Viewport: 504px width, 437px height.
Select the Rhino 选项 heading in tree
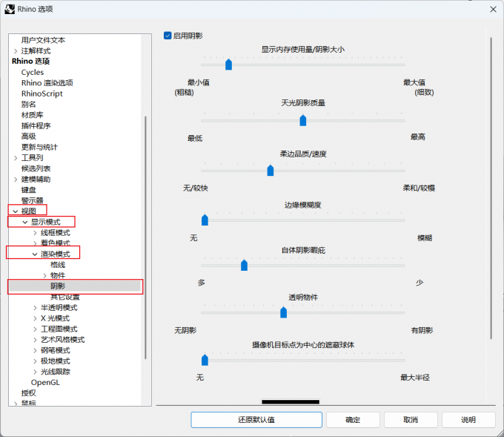pyautogui.click(x=31, y=61)
